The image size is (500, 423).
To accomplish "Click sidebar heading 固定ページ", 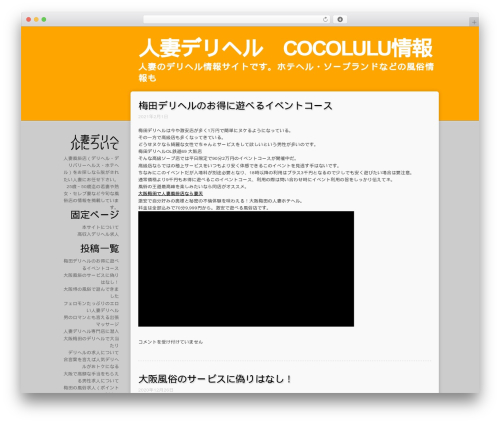I will 94,215.
